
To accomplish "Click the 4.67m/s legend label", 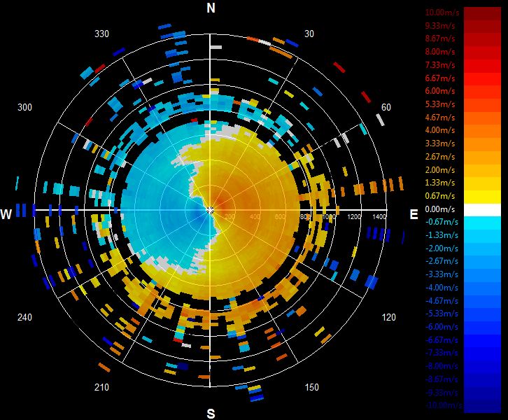I will (x=440, y=118).
